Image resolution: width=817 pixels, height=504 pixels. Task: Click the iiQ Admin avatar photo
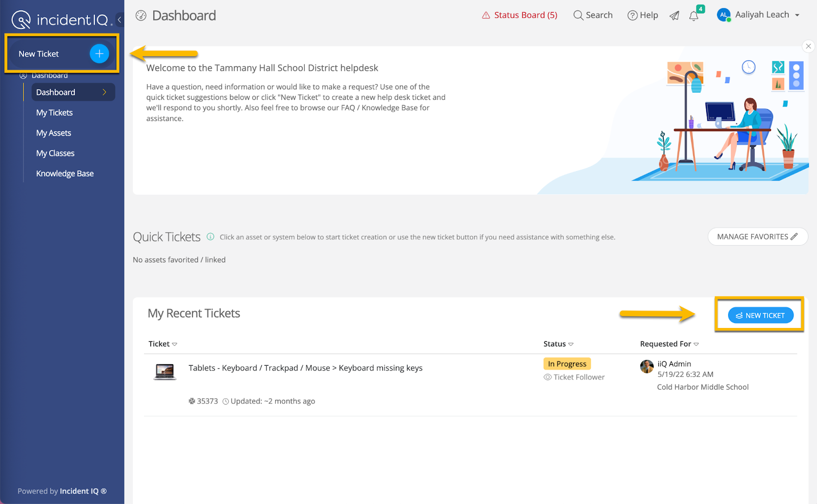[x=647, y=366]
